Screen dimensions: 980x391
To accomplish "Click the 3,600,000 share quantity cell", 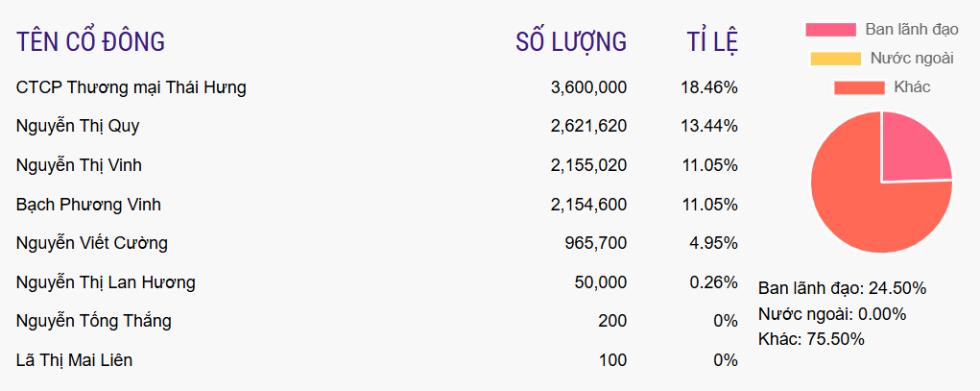I will [x=588, y=87].
